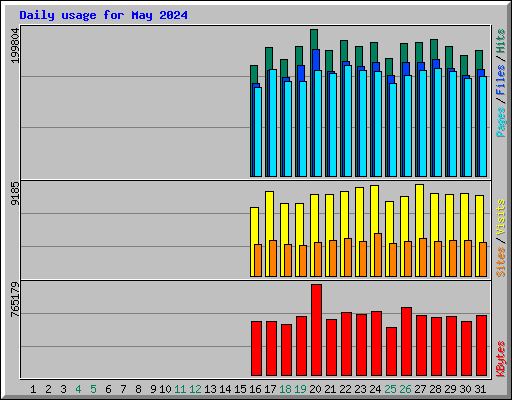The width and height of the screenshot is (512, 400).
Task: Select the red KBytes bar for day 16
Action: pos(256,348)
